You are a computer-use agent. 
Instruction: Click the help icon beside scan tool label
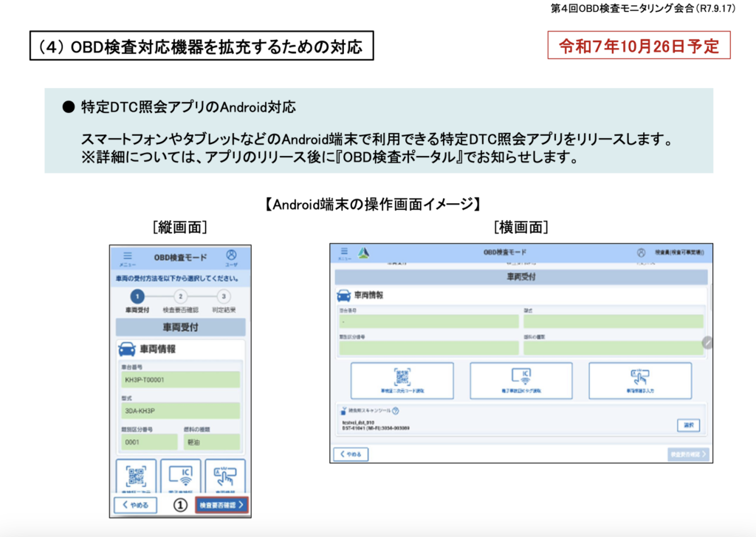[396, 411]
